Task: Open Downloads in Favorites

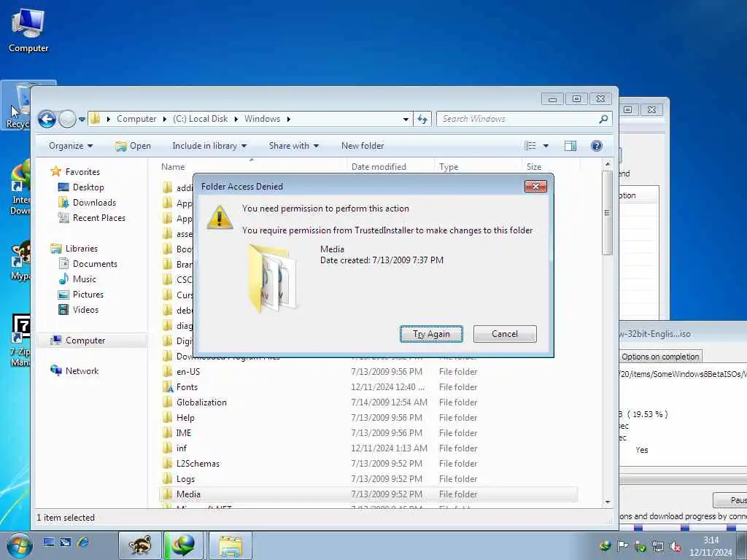Action: click(94, 203)
